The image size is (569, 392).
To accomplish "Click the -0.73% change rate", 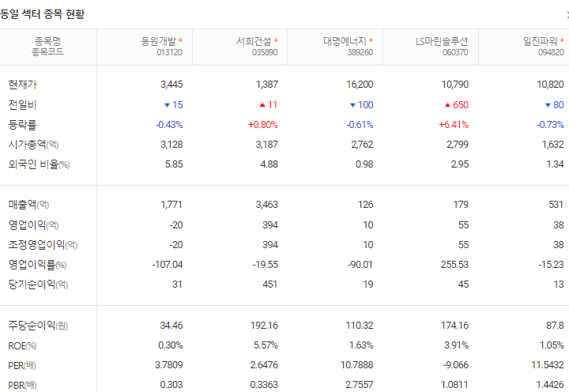I will 551,125.
